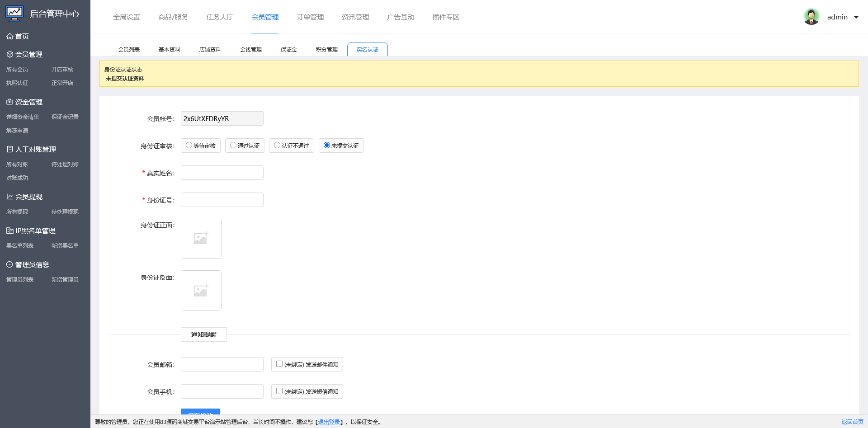Switch to the 会员列表 tab
This screenshot has height=428, width=868.
129,49
